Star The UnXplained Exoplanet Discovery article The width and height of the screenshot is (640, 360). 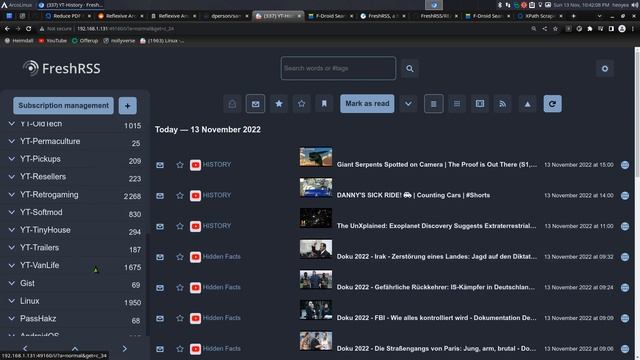point(180,226)
